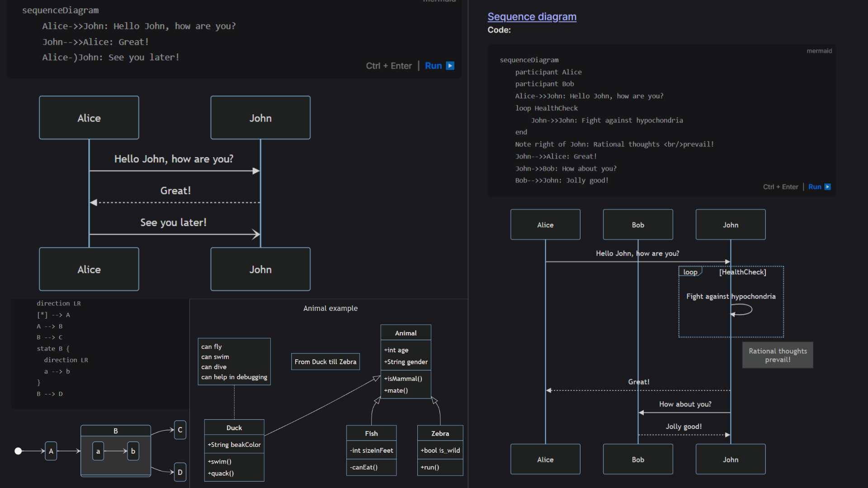Viewport: 868px width, 488px height.
Task: Click the '-int sizeInFeet' attribute in Fish
Action: pos(372,450)
